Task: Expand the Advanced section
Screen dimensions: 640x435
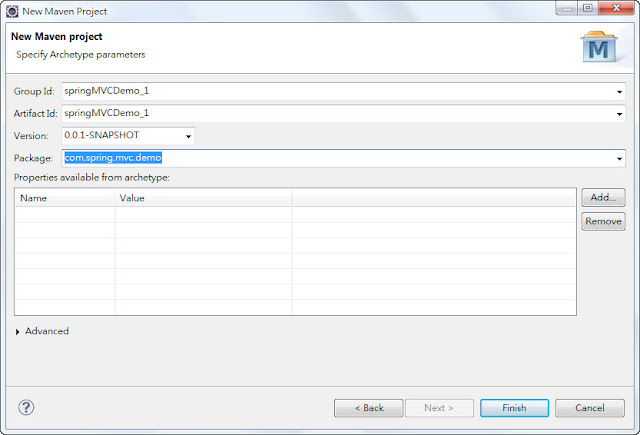Action: 18,332
